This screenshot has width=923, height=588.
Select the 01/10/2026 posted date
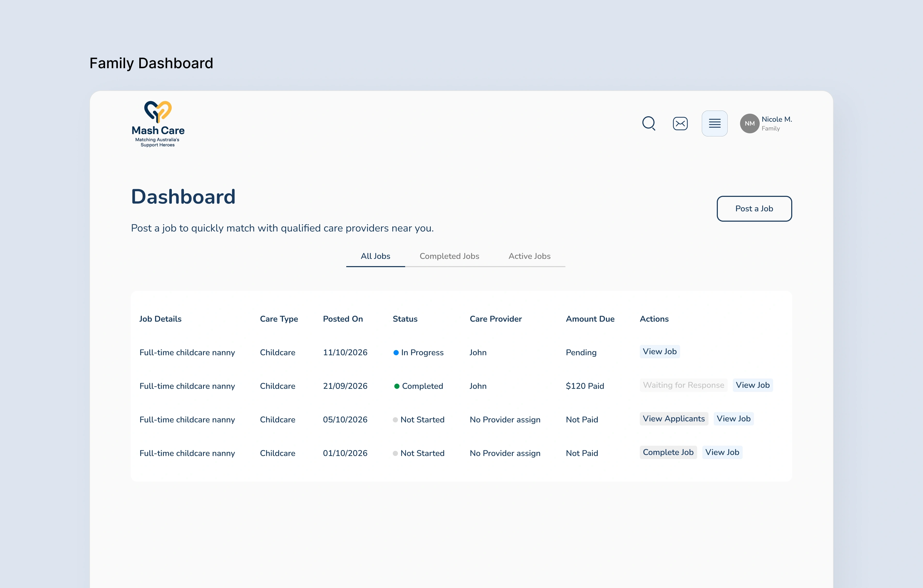pos(345,453)
